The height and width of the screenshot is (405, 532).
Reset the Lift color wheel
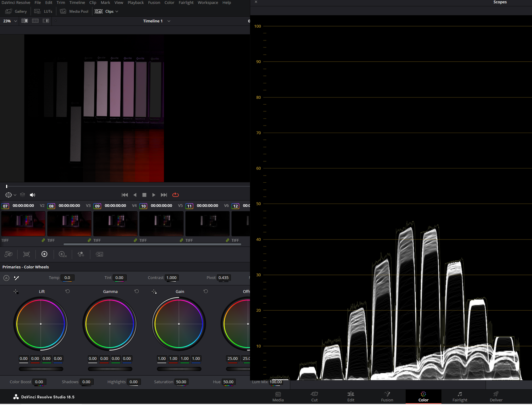click(x=67, y=291)
